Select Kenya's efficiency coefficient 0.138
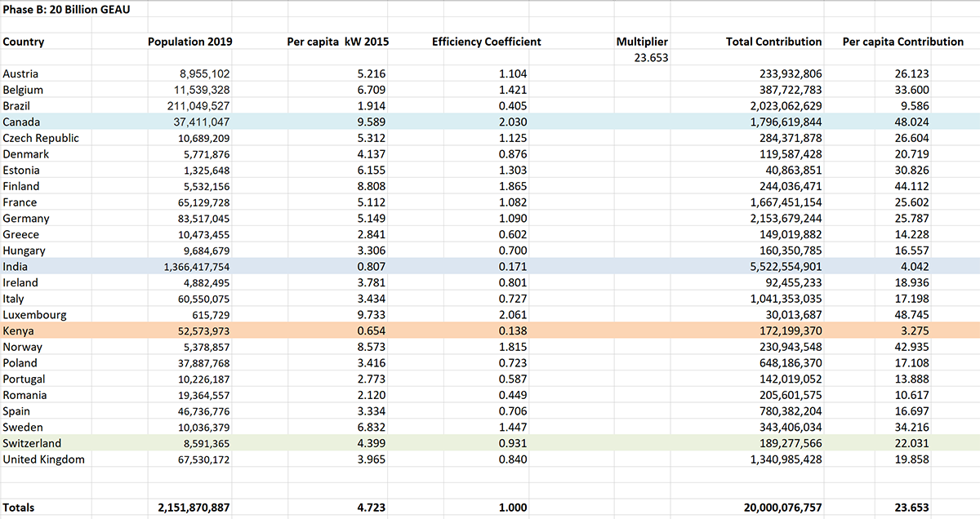980x519 pixels. (x=513, y=330)
